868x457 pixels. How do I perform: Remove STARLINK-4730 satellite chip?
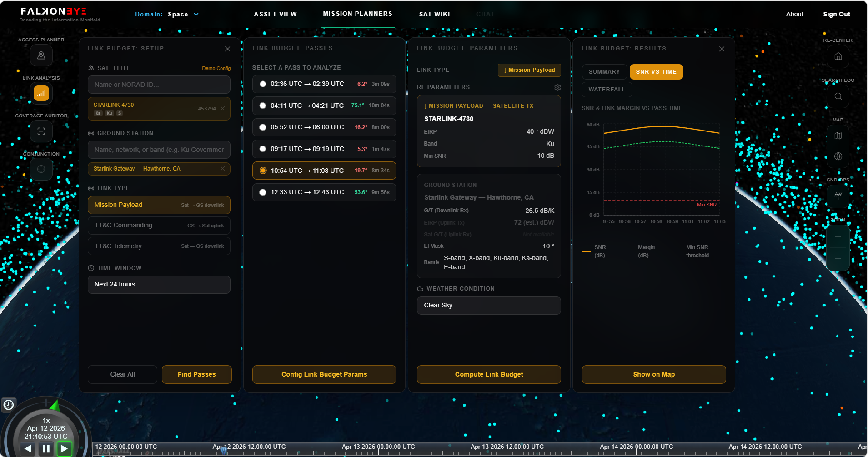(x=223, y=109)
